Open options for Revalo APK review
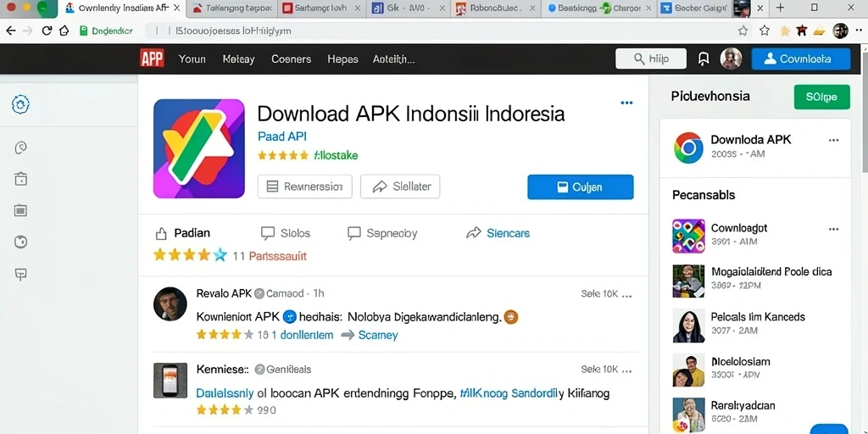The width and height of the screenshot is (868, 434). 626,294
